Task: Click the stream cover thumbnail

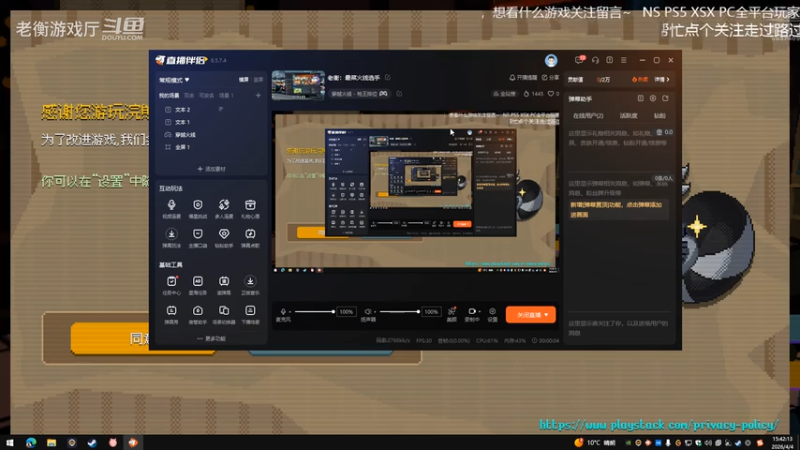Action: pyautogui.click(x=298, y=85)
